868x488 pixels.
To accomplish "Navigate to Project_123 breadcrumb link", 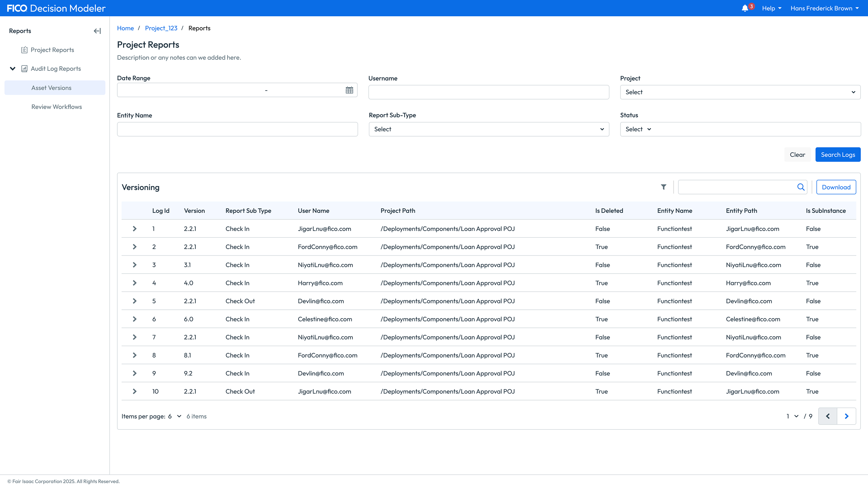I will pyautogui.click(x=161, y=28).
